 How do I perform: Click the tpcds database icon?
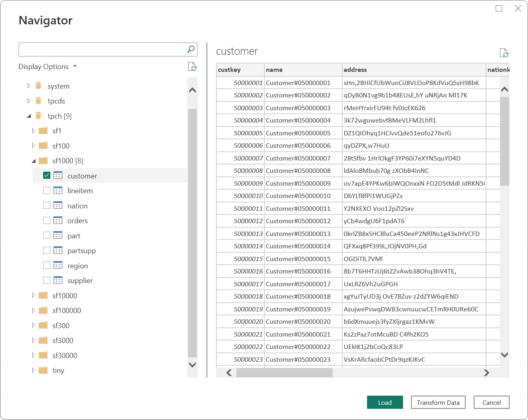38,101
